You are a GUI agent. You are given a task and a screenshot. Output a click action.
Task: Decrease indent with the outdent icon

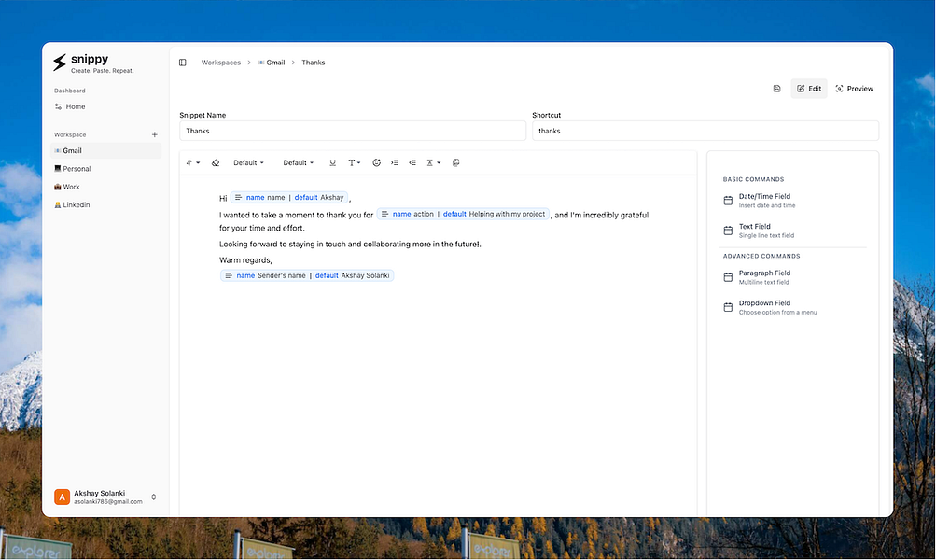[412, 162]
